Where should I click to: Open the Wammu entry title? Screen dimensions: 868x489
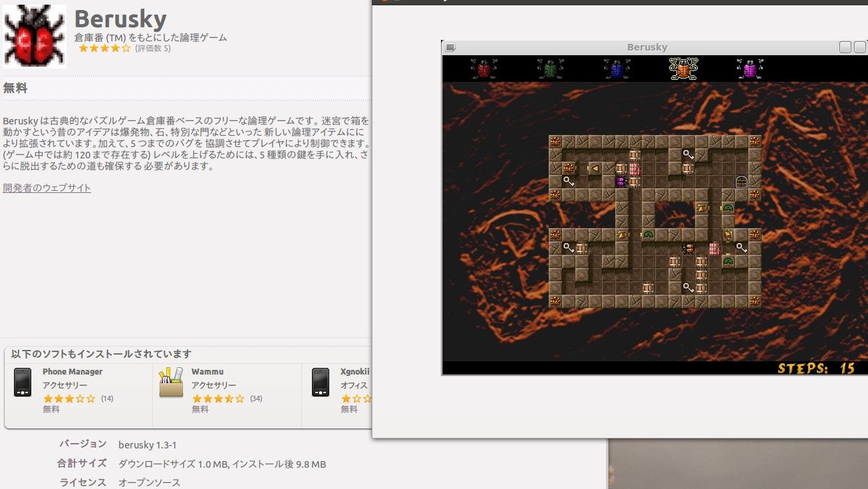point(208,372)
